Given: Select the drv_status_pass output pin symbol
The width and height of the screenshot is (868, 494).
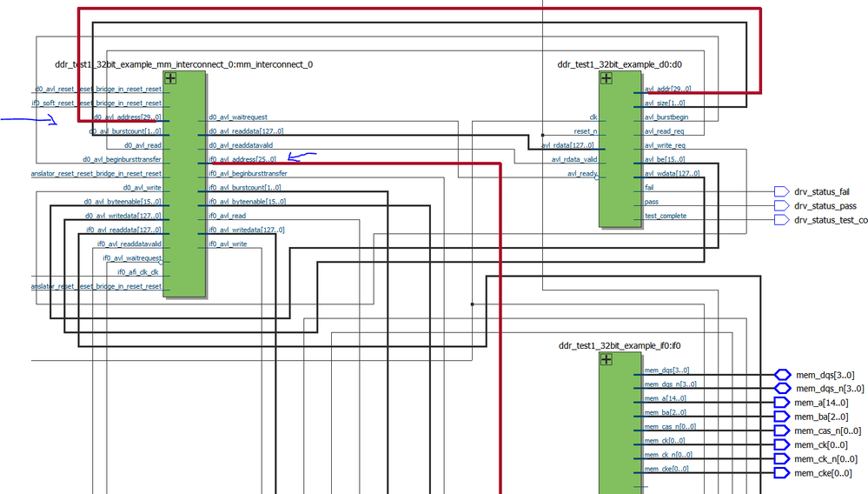Looking at the screenshot, I should pyautogui.click(x=782, y=206).
